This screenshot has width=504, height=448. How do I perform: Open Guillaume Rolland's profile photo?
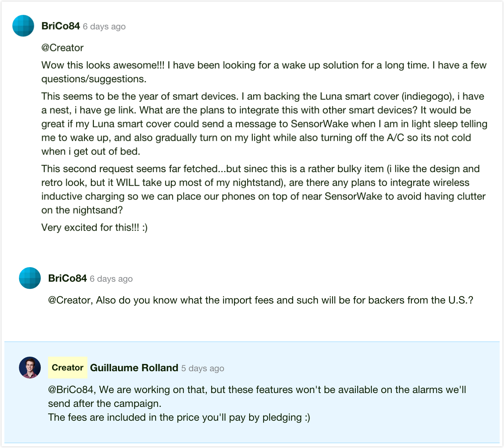(30, 368)
